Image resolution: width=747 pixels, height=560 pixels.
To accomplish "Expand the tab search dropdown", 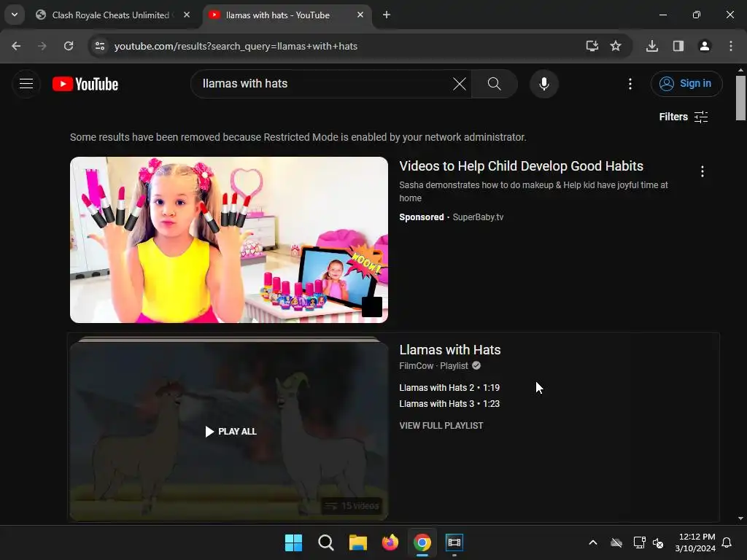I will 15,15.
